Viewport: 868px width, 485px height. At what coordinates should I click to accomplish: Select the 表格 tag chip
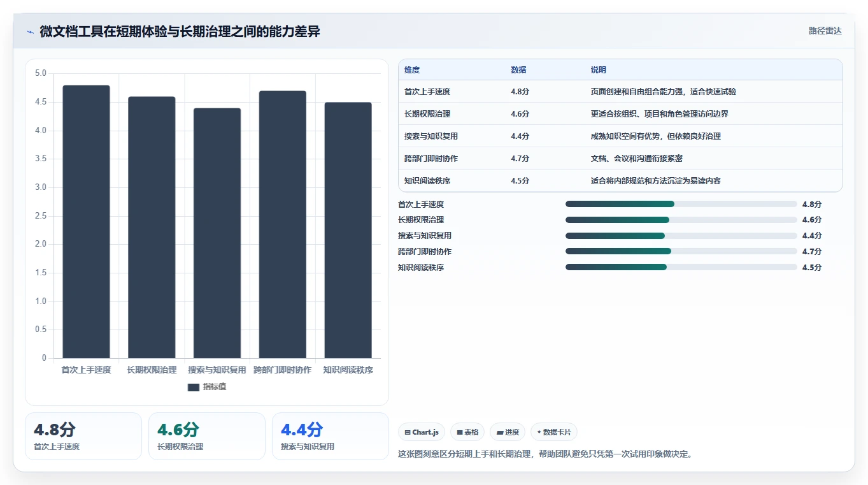pyautogui.click(x=467, y=432)
